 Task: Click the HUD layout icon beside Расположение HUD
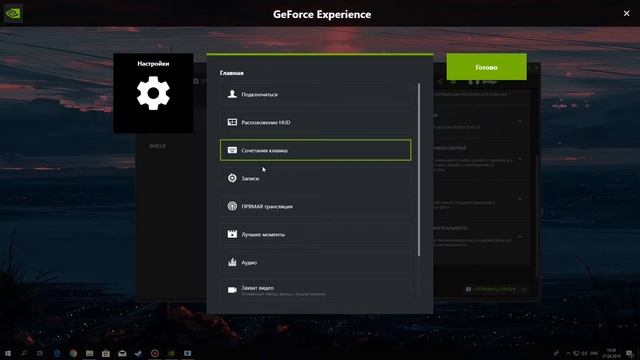[x=232, y=122]
